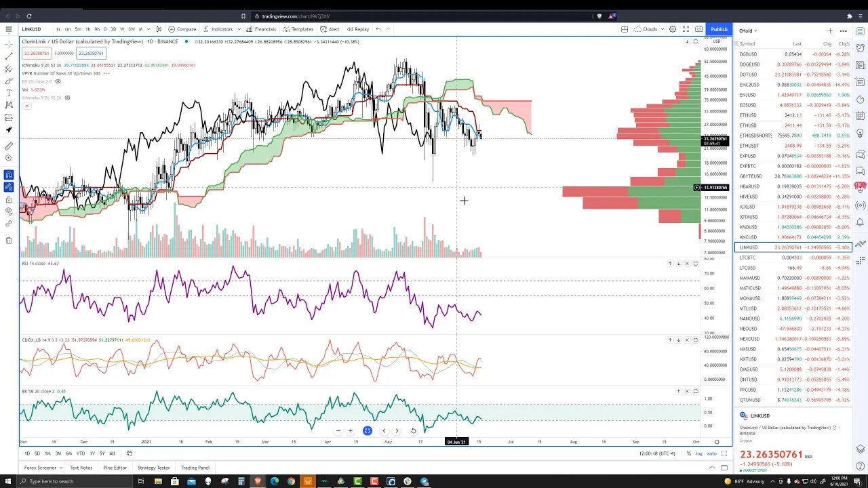Open the Financials menu
This screenshot has height=488, width=868.
coord(262,29)
